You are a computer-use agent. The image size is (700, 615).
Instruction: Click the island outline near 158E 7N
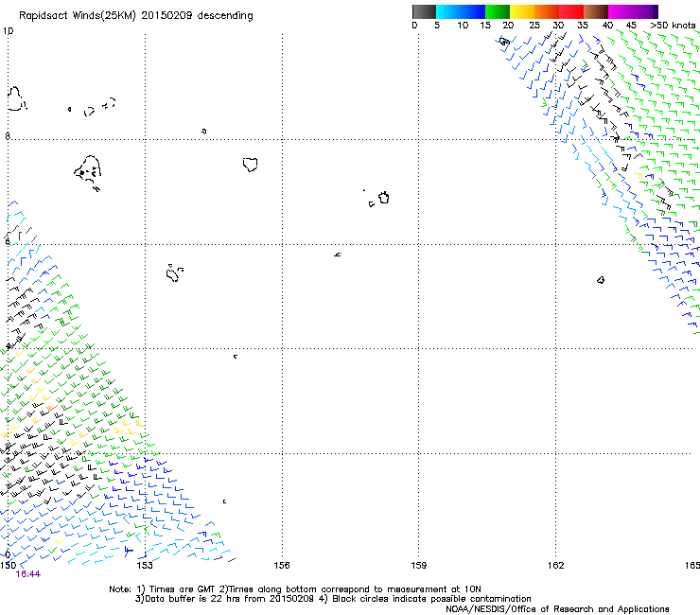(383, 198)
